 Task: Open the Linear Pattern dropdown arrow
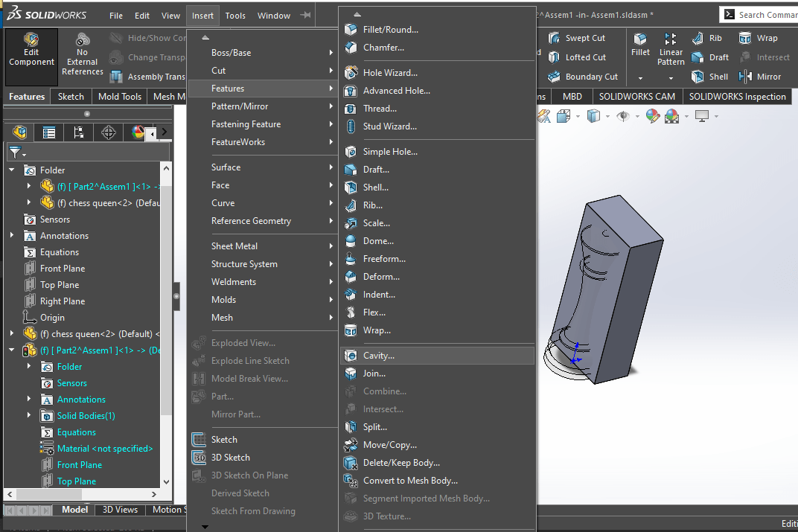coord(671,78)
